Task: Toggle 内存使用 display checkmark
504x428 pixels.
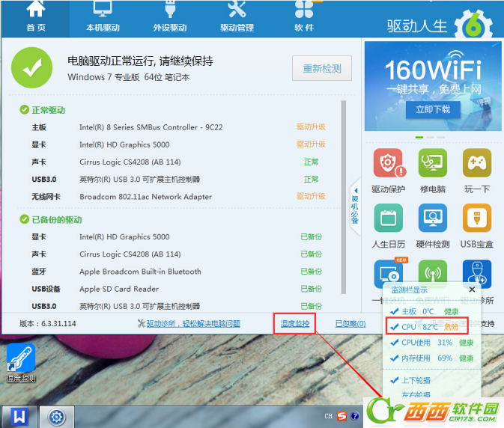Action: (x=394, y=358)
